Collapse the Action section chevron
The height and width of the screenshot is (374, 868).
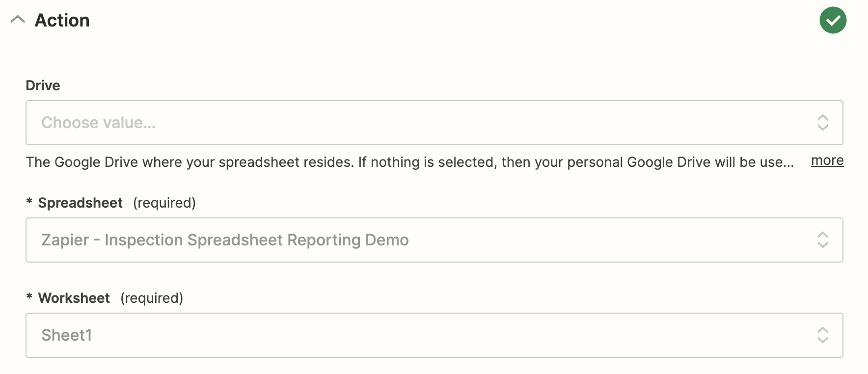tap(18, 20)
